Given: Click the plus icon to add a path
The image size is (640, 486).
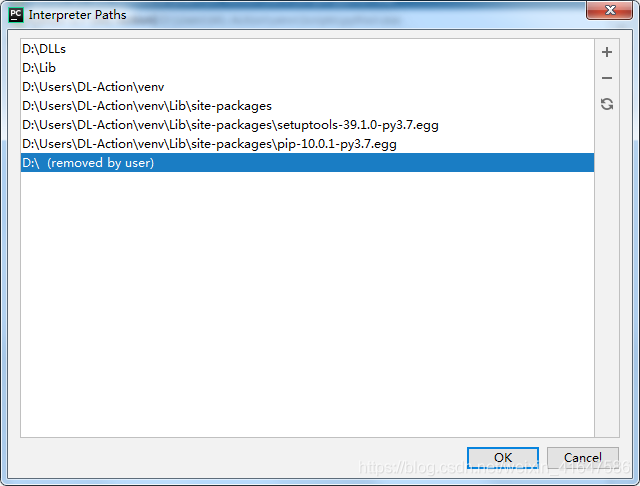Looking at the screenshot, I should coord(607,52).
